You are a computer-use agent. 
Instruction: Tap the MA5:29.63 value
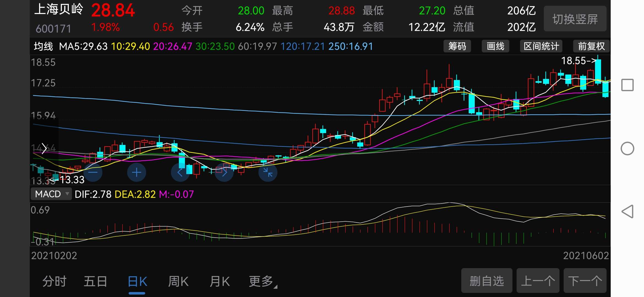83,46
